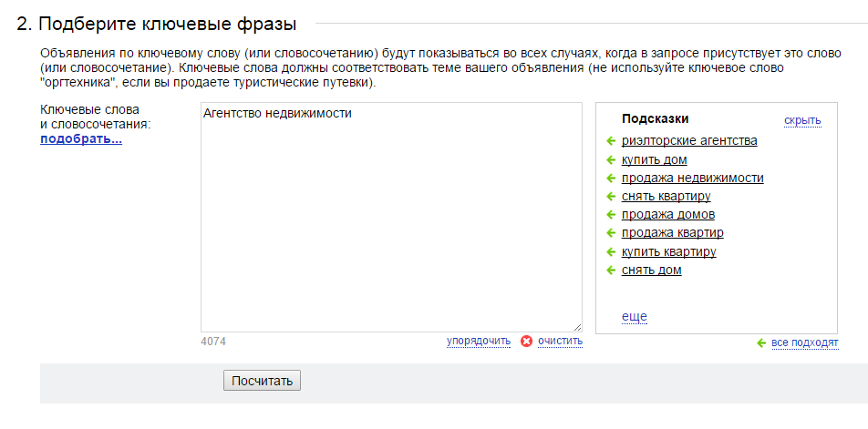The height and width of the screenshot is (429, 868).
Task: Add продажа недвижимости via its green arrow
Action: [611, 178]
